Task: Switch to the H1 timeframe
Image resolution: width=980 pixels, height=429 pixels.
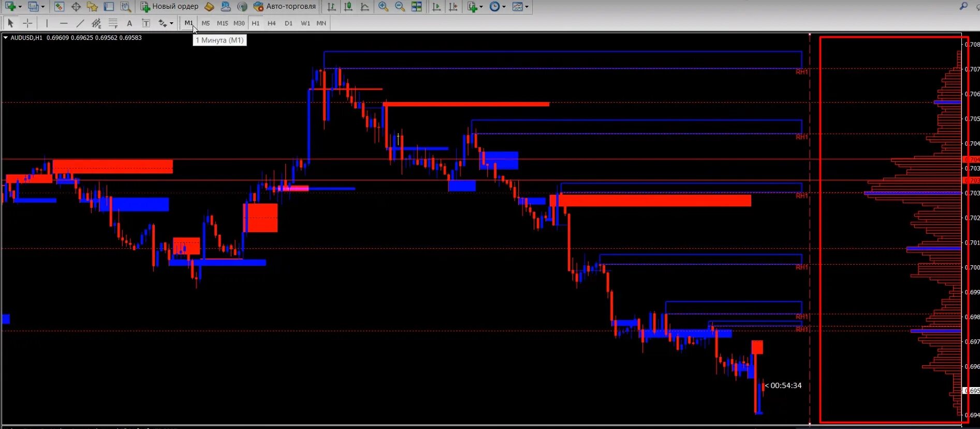Action: click(x=255, y=23)
